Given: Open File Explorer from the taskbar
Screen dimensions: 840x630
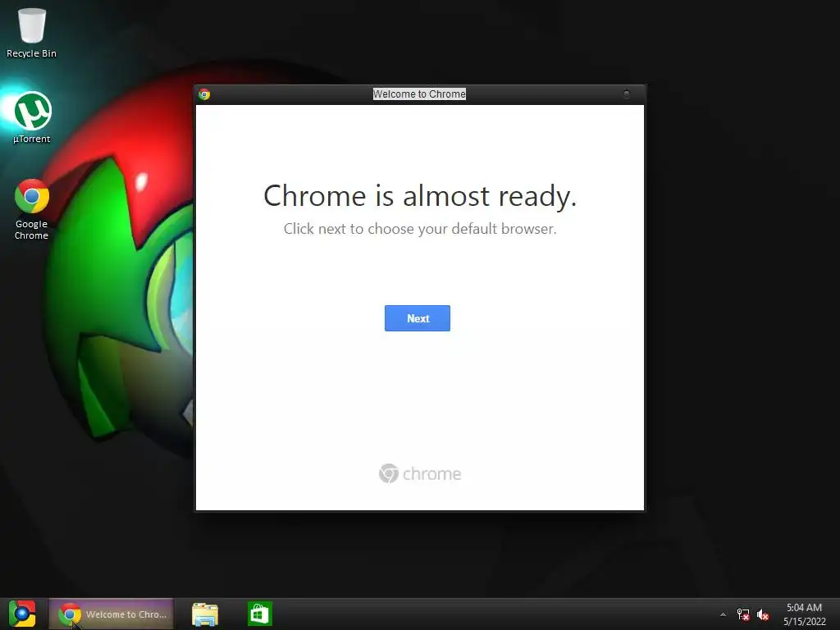Looking at the screenshot, I should click(x=204, y=614).
